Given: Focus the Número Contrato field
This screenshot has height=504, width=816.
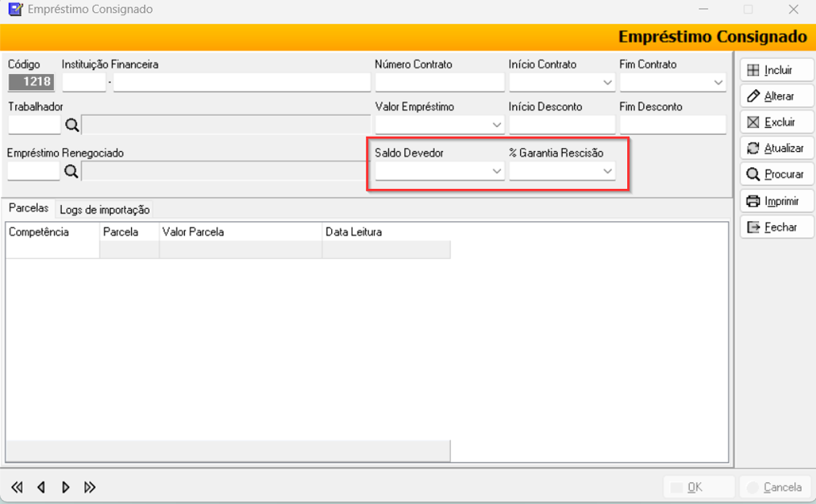Looking at the screenshot, I should (440, 82).
